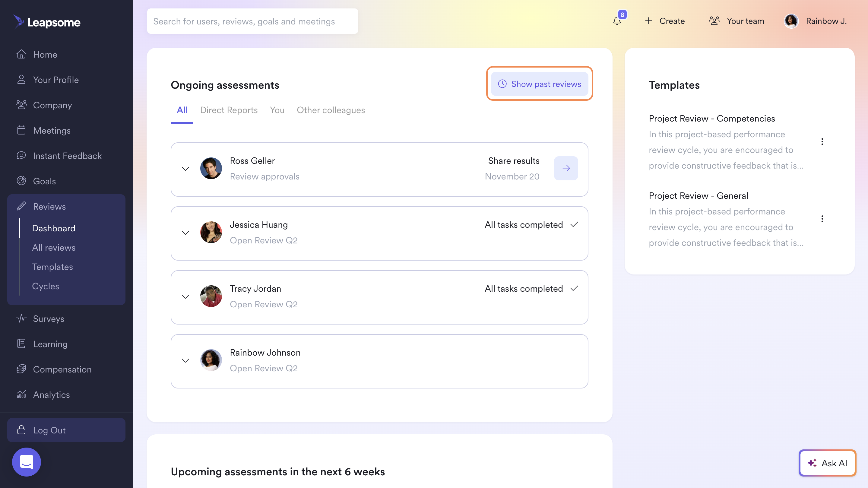868x488 pixels.
Task: Click Ross Geller's avatar photo
Action: click(x=211, y=168)
